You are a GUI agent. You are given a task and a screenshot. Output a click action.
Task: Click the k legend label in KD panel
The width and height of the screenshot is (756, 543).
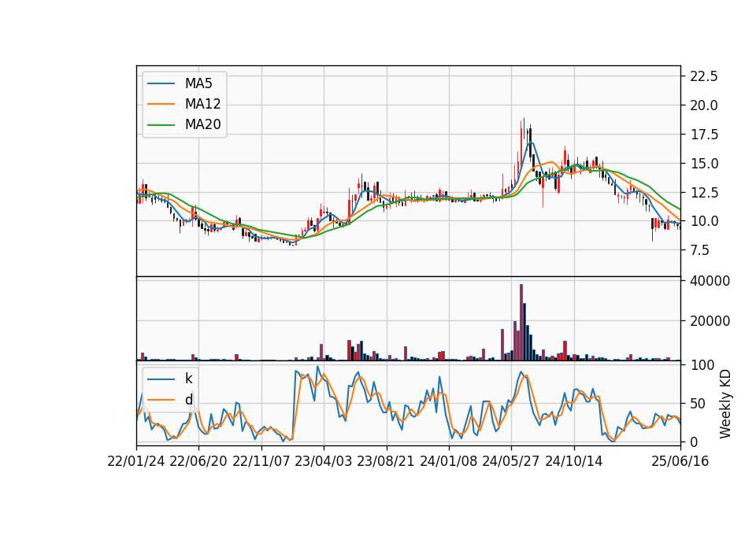tap(188, 379)
